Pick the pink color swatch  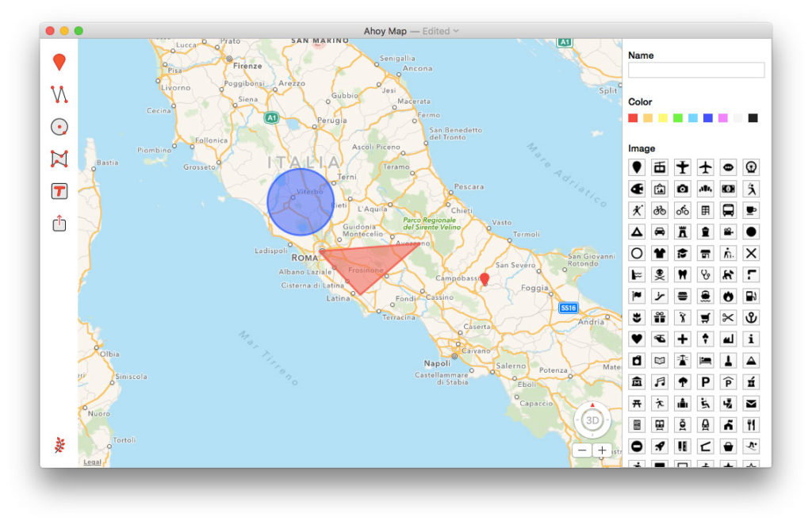723,118
